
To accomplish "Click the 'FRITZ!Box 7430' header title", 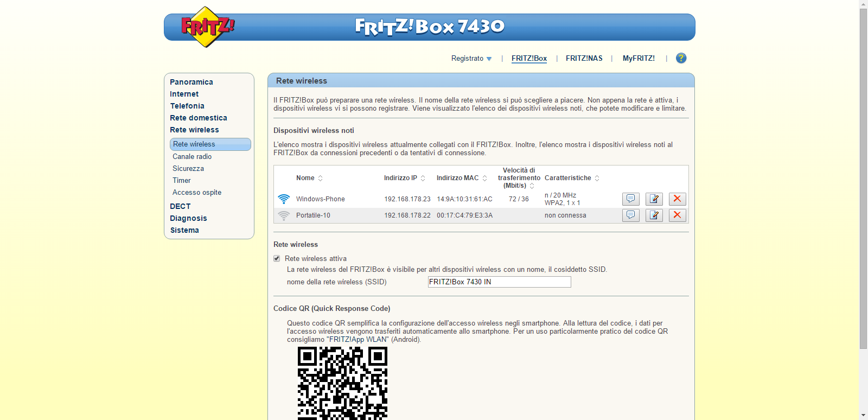I will coord(430,26).
